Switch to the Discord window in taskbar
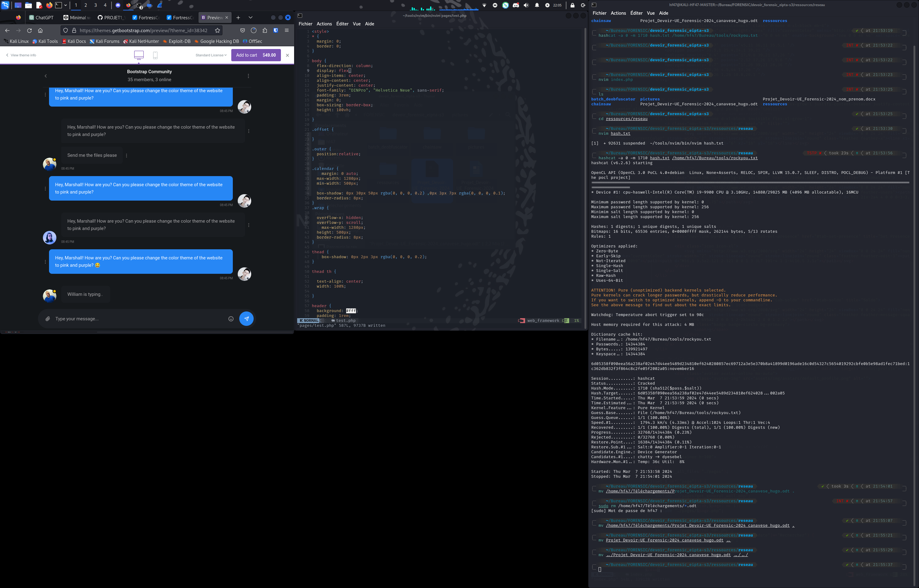 pos(118,5)
